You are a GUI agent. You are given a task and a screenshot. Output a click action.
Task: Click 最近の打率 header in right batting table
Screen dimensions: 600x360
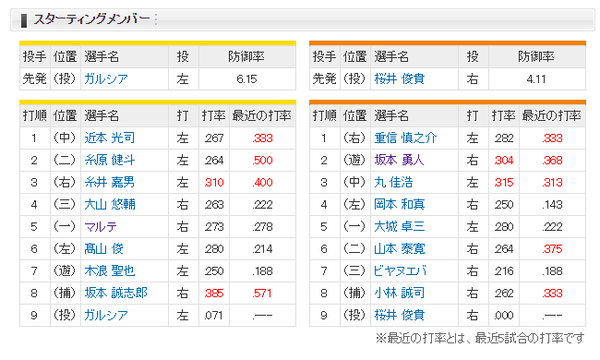point(552,116)
